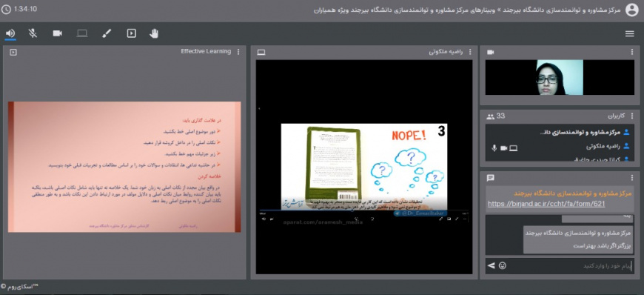Toggle the speaker audio icon
Image resolution: width=644 pixels, height=295 pixels.
[10, 33]
